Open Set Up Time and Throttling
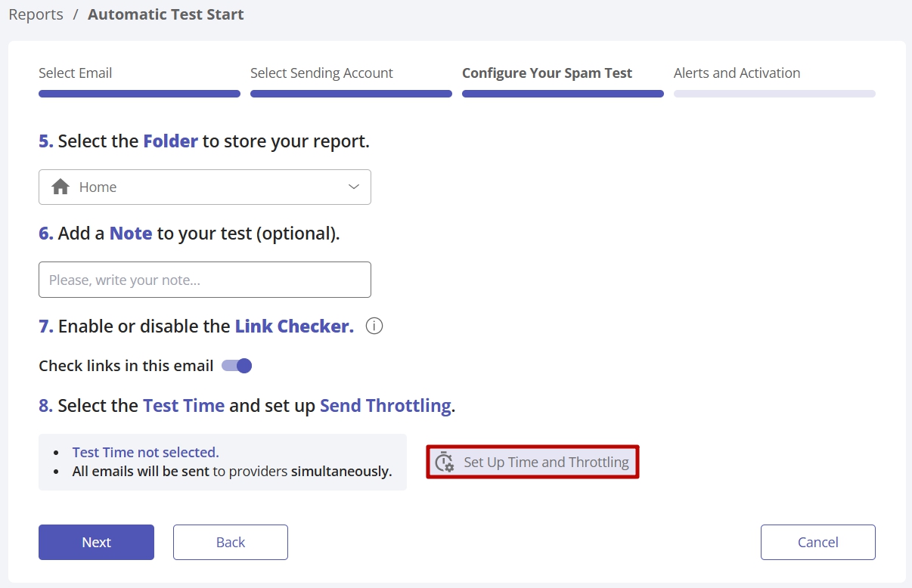912x588 pixels. click(545, 463)
